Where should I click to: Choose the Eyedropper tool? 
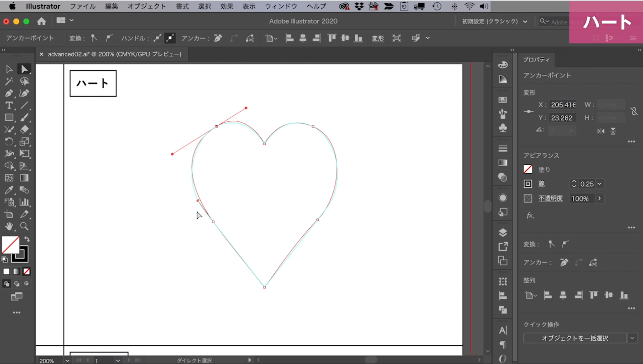click(9, 190)
